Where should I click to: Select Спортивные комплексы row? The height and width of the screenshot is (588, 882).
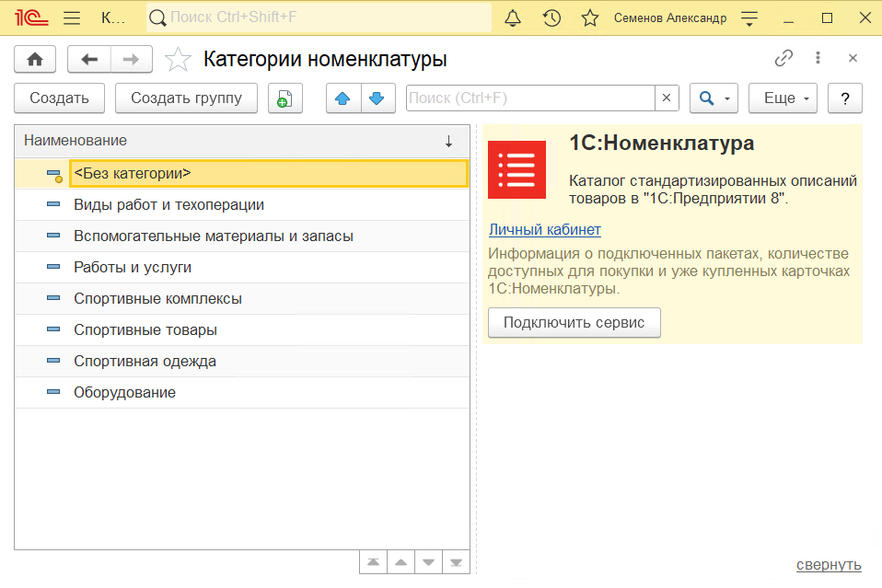coord(242,298)
